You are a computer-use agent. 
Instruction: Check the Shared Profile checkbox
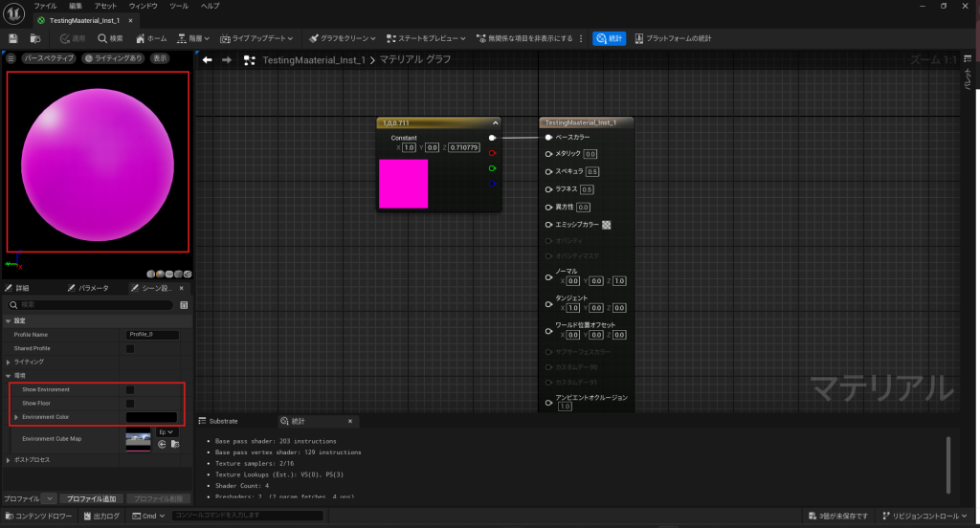click(130, 349)
